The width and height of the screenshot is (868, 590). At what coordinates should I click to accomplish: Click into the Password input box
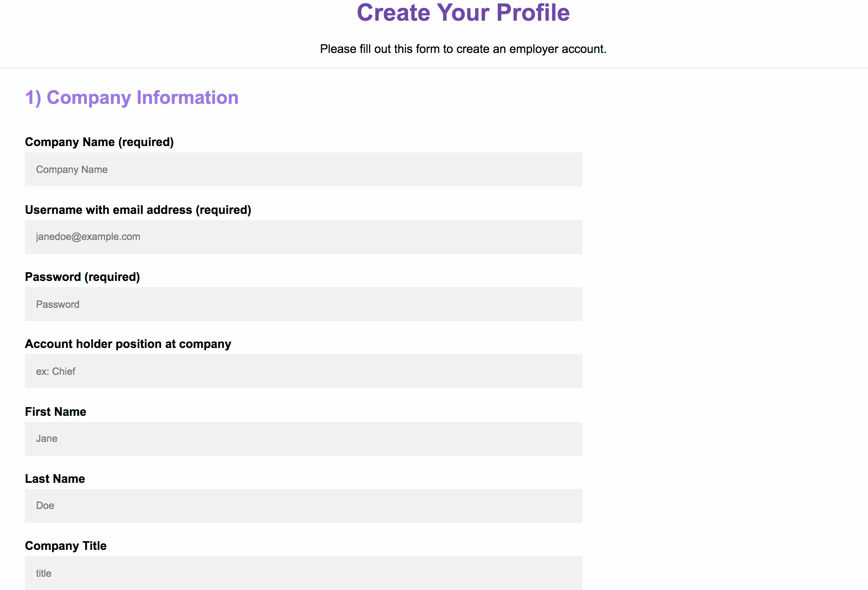(x=303, y=304)
